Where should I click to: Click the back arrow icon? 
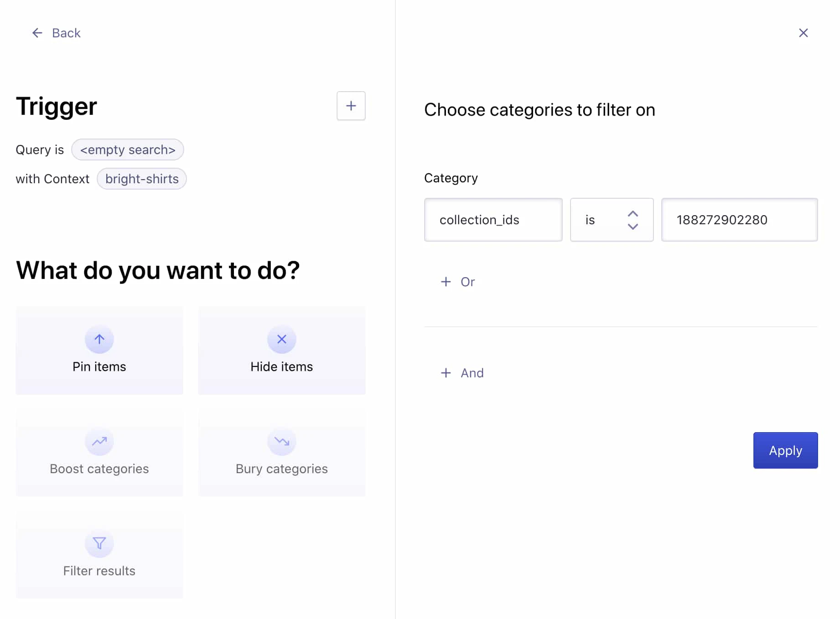click(x=37, y=33)
